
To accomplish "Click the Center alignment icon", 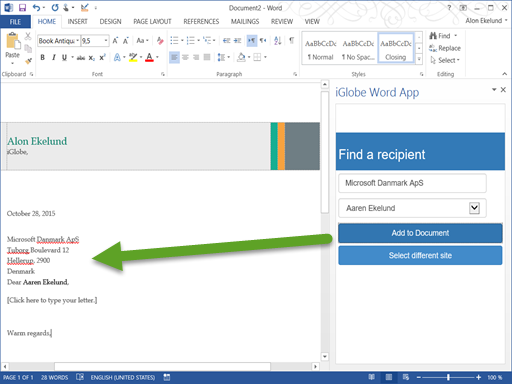I will (185, 57).
